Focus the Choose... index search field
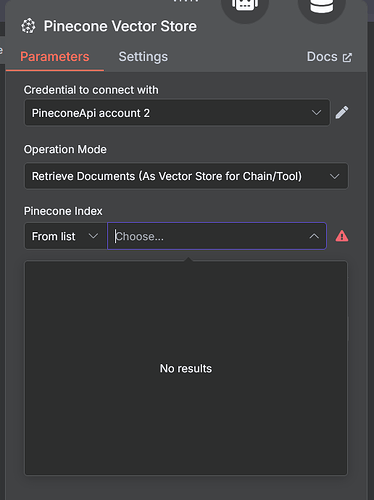This screenshot has width=374, height=500. click(x=217, y=236)
